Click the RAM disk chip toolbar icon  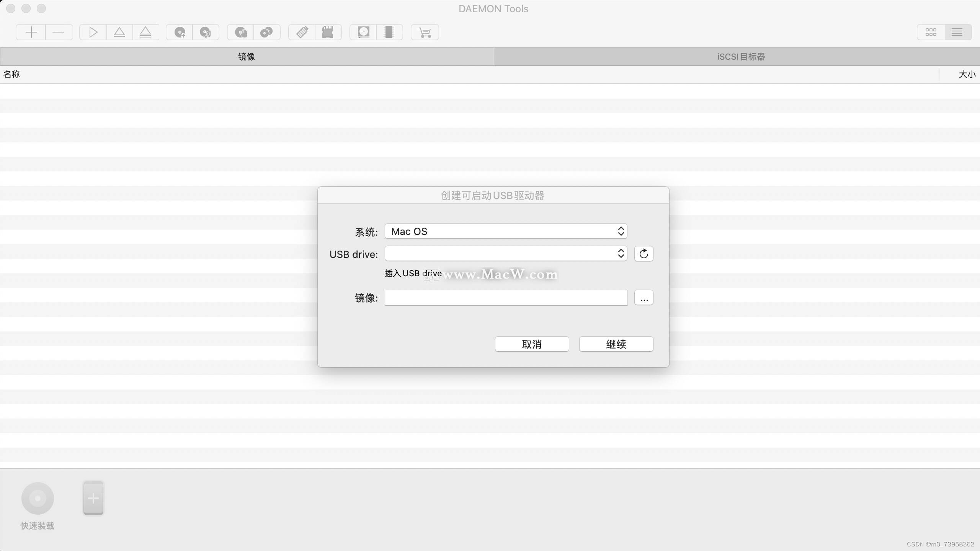click(x=389, y=32)
